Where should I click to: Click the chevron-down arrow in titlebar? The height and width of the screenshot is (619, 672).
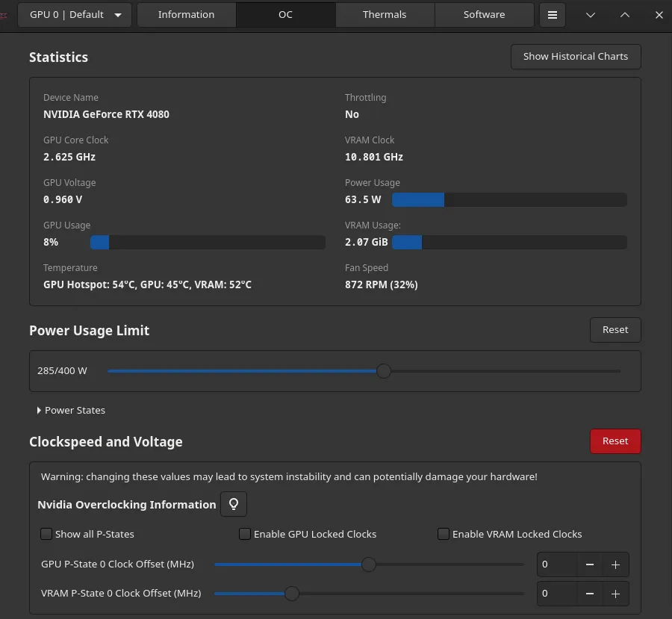point(590,14)
